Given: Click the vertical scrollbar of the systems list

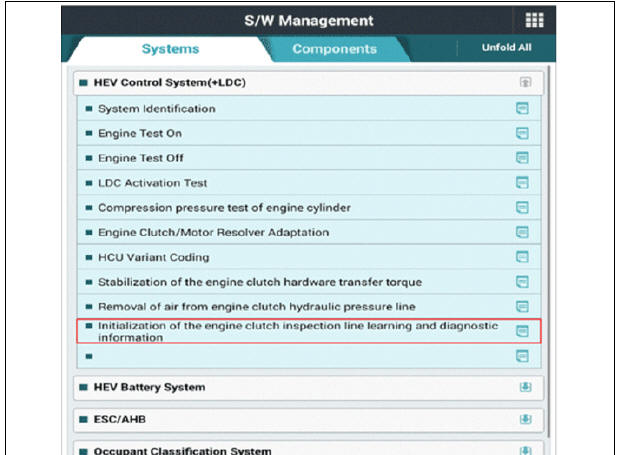Looking at the screenshot, I should pyautogui.click(x=548, y=252).
